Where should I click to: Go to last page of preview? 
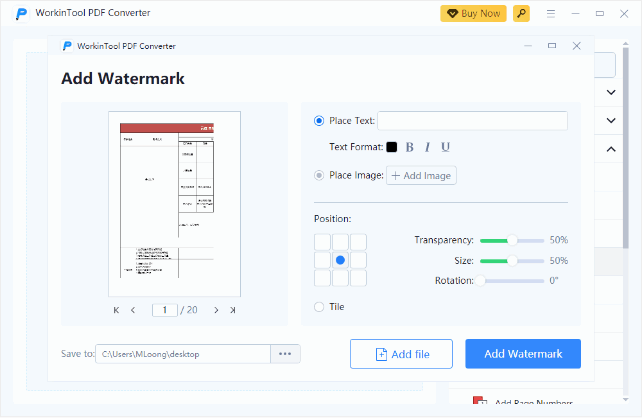pos(233,310)
